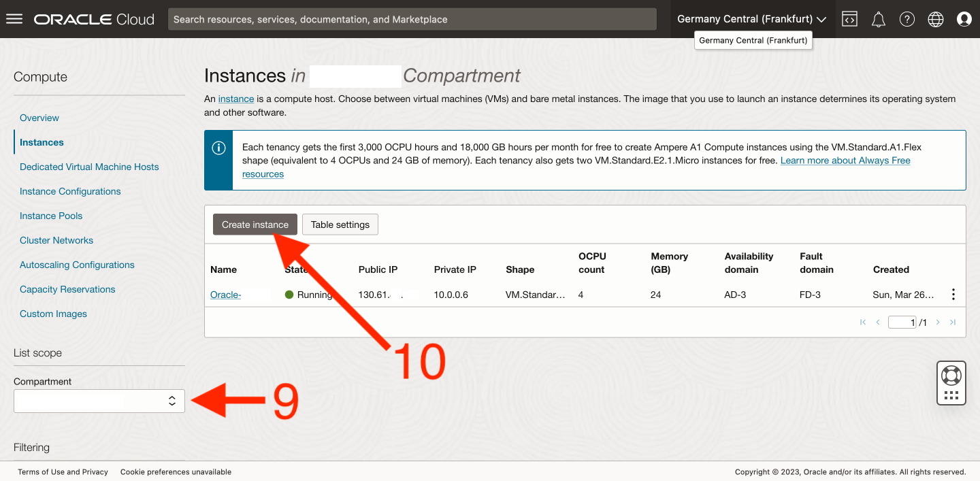Open Custom Images in sidebar
The height and width of the screenshot is (481, 980).
coord(53,314)
